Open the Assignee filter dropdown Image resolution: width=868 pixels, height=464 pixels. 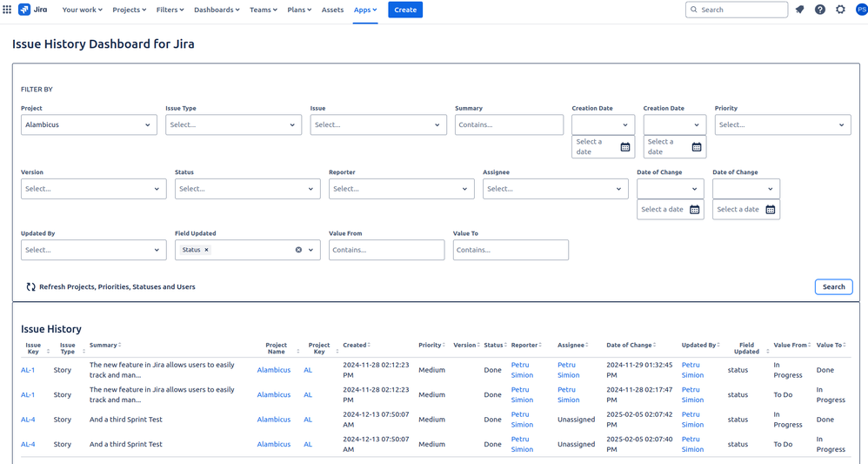coord(555,189)
